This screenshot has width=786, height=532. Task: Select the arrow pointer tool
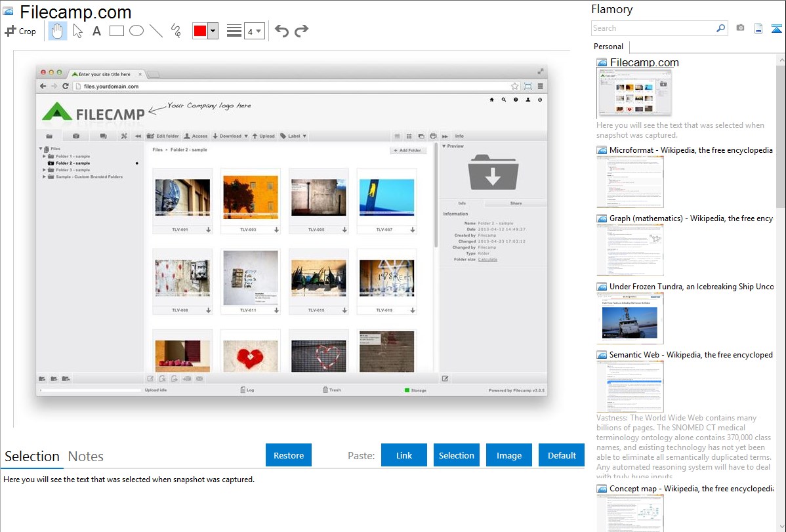(77, 31)
